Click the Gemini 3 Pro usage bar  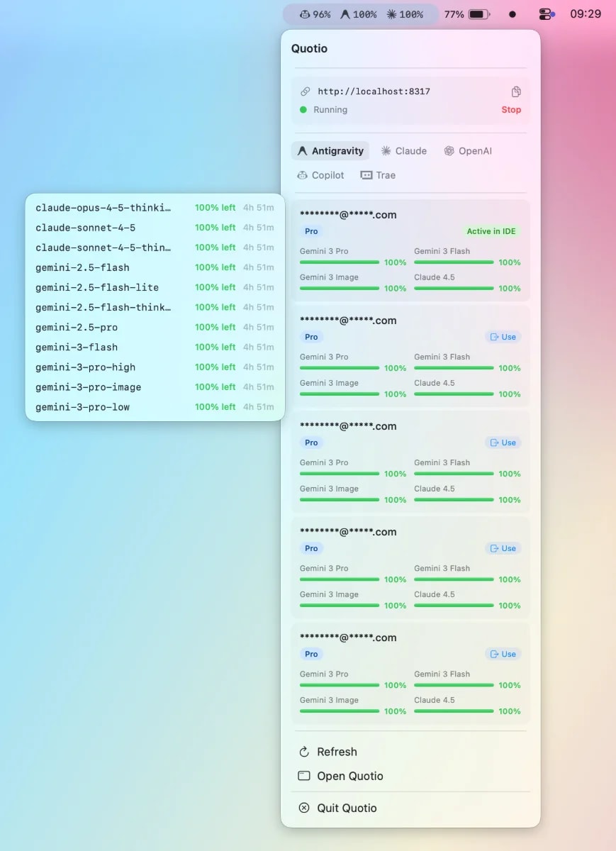click(x=339, y=262)
